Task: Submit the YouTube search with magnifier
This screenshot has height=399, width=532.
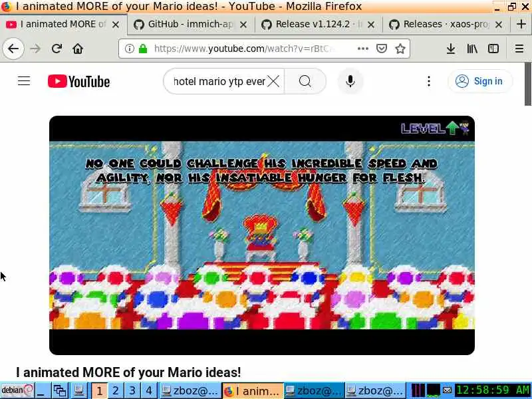Action: point(305,81)
